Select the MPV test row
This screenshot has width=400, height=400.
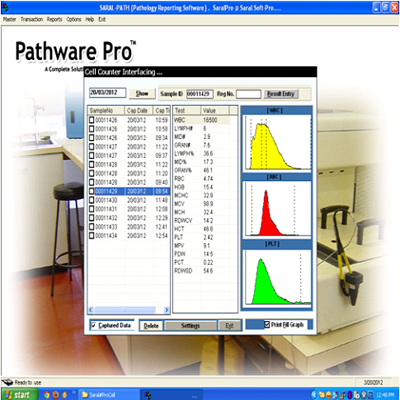(201, 246)
